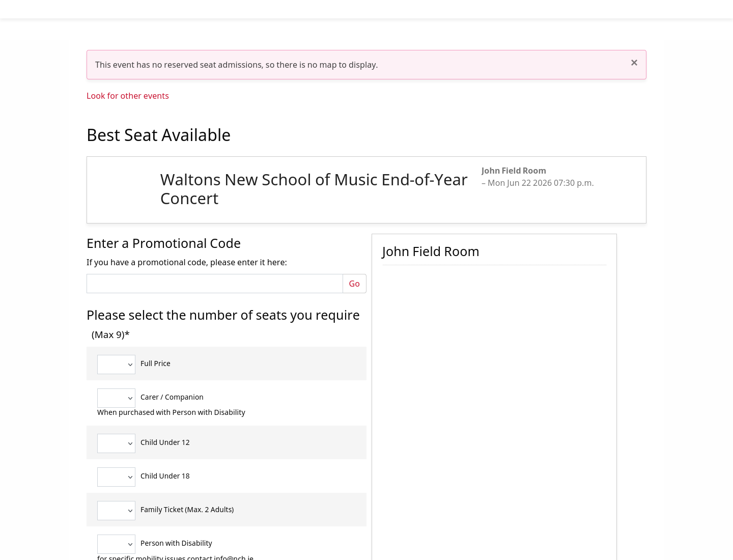Open the Person with Disability quantity dropdown
The image size is (733, 560).
coord(116,544)
